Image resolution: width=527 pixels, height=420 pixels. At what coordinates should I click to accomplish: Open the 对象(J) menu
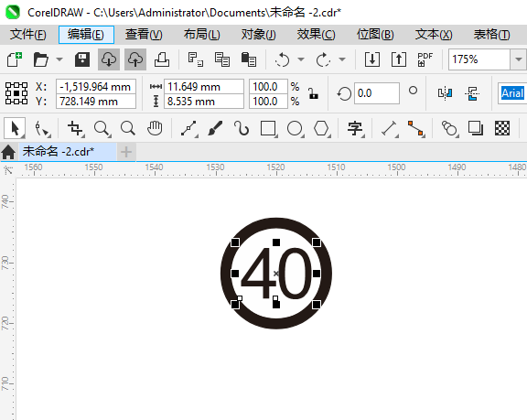[x=258, y=35]
